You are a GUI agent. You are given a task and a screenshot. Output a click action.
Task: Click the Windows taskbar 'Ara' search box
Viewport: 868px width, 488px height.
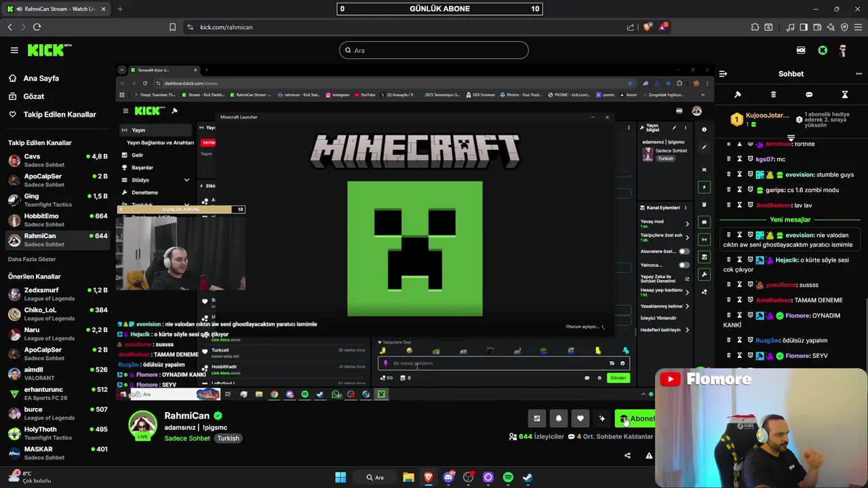coord(375,477)
